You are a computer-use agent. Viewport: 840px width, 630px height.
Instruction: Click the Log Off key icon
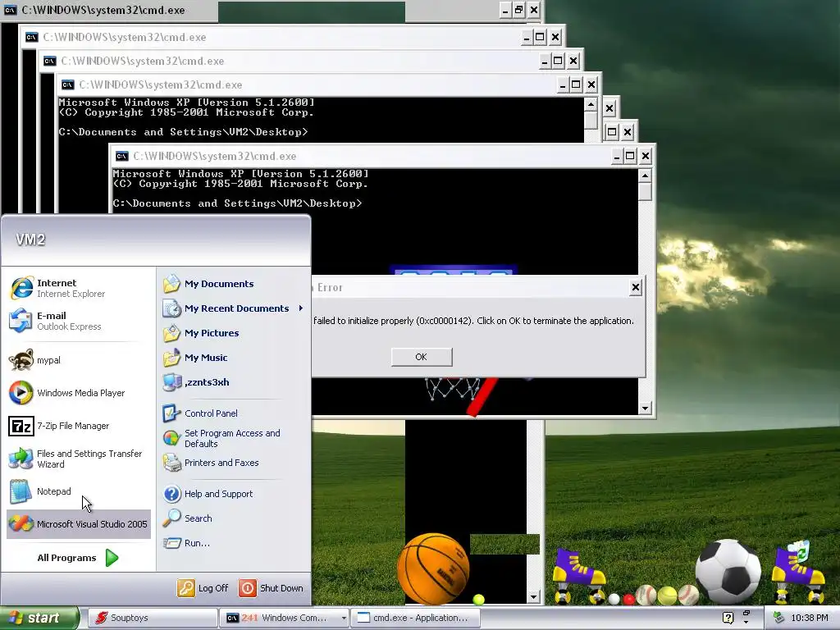tap(185, 588)
